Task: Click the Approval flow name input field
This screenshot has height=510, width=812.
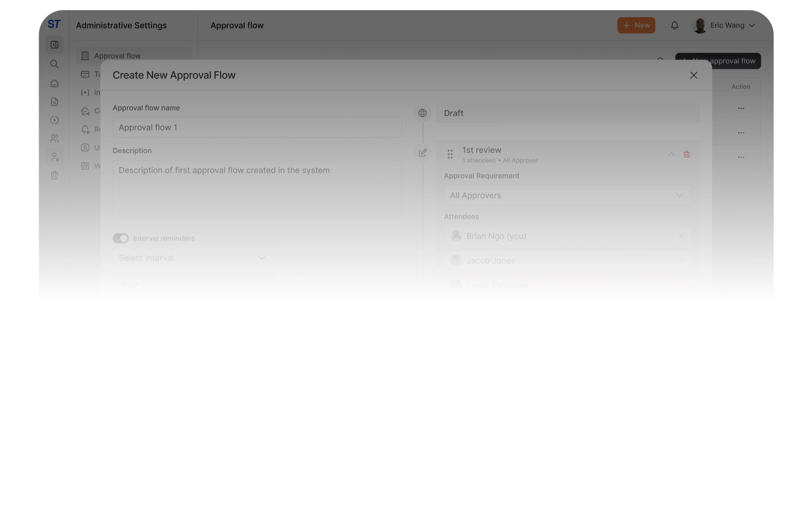Action: 257,127
